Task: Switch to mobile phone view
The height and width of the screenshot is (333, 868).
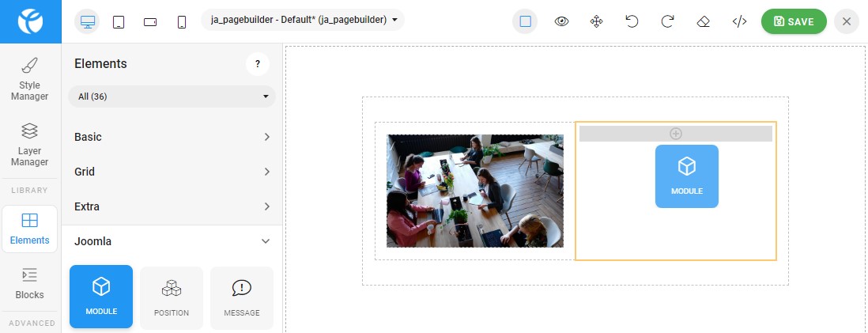Action: coord(182,22)
